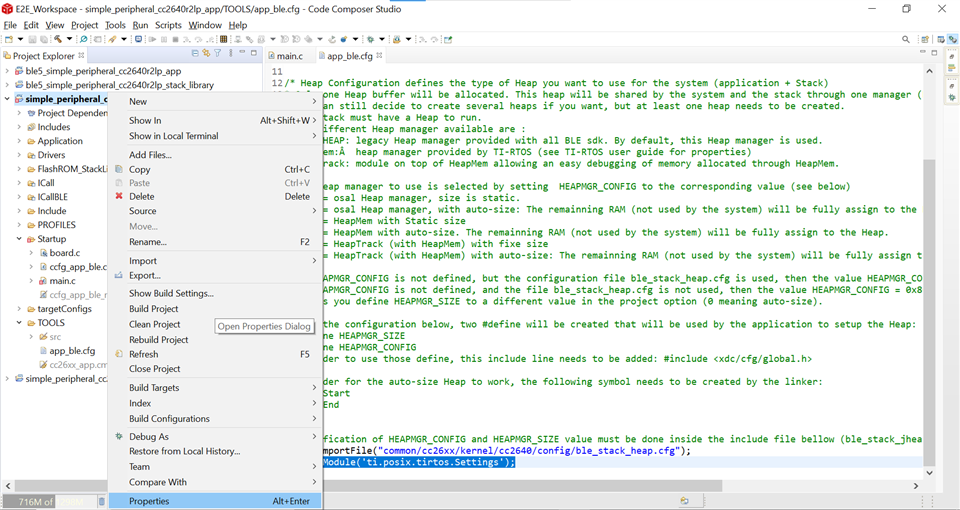Expand the Application folder node
Image resolution: width=960 pixels, height=510 pixels.
[x=19, y=141]
